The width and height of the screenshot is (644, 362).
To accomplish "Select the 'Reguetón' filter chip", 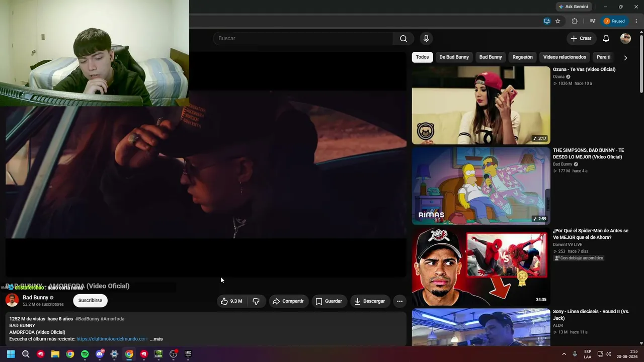I will (522, 57).
